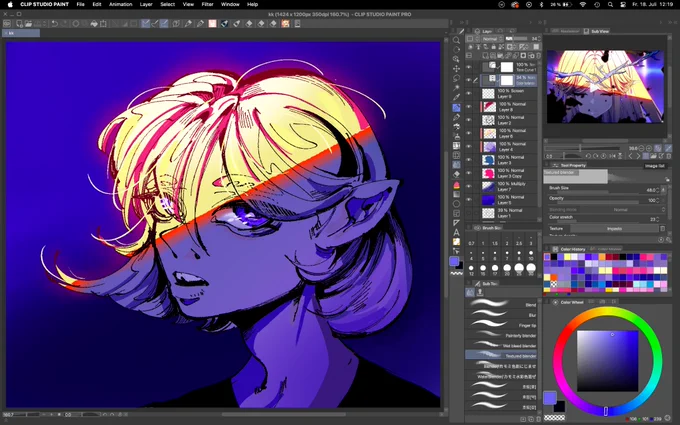Click the Sub View next image arrow
680x425 pixels.
[x=638, y=156]
